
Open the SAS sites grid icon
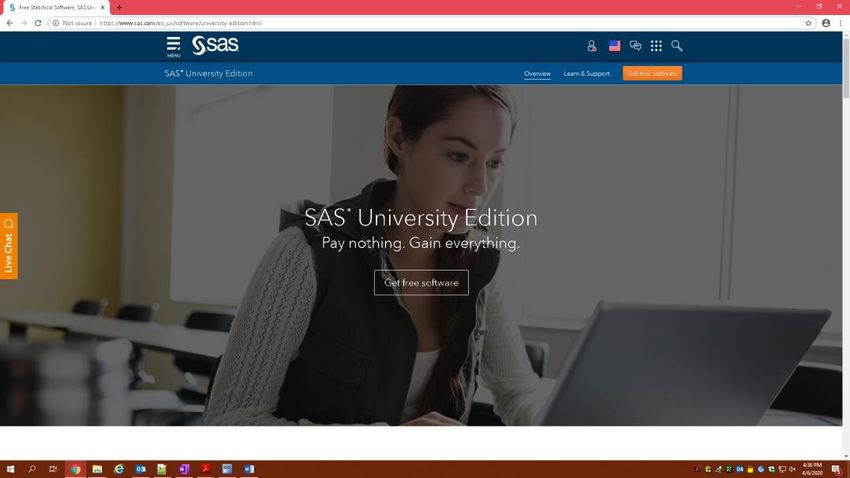(x=656, y=46)
